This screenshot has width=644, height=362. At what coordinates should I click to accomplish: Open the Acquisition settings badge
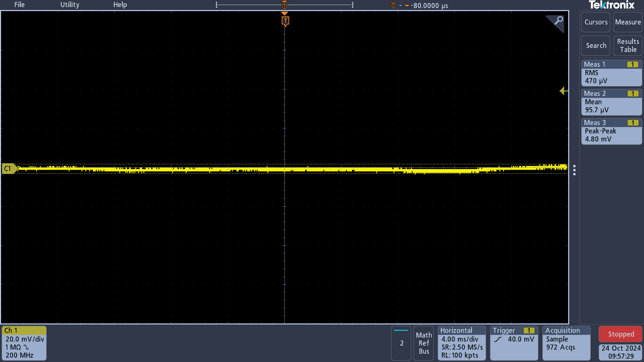[x=566, y=343]
